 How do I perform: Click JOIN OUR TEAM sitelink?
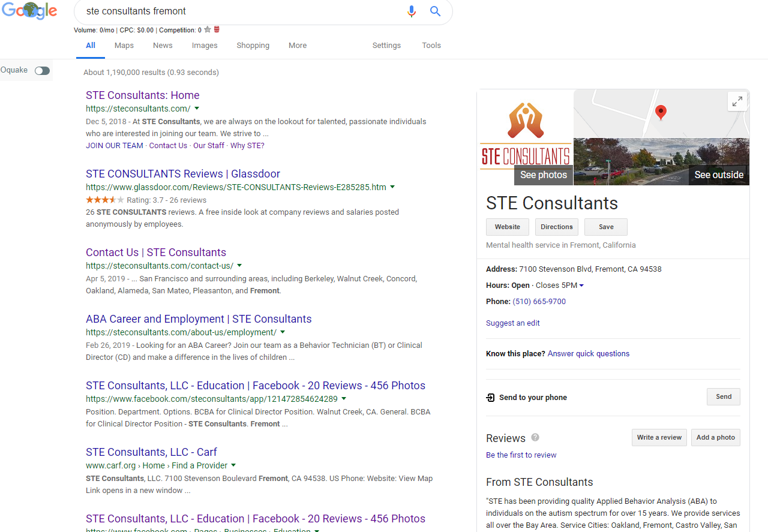[115, 145]
